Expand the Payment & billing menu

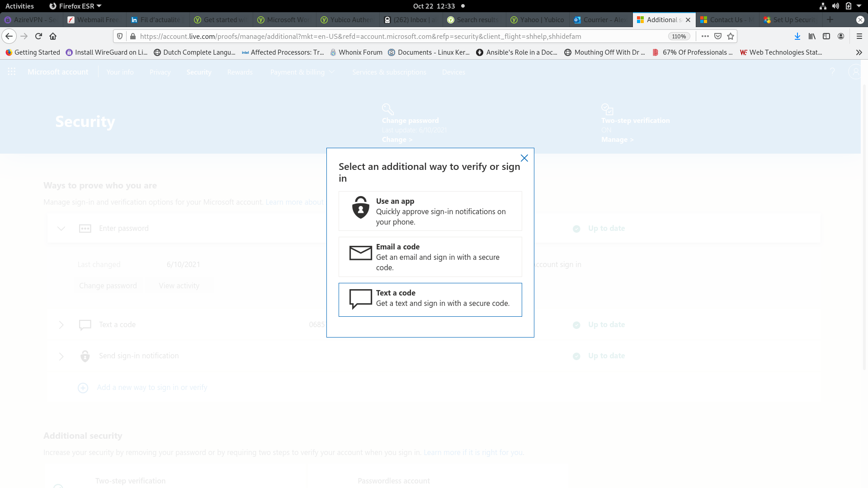pos(302,72)
